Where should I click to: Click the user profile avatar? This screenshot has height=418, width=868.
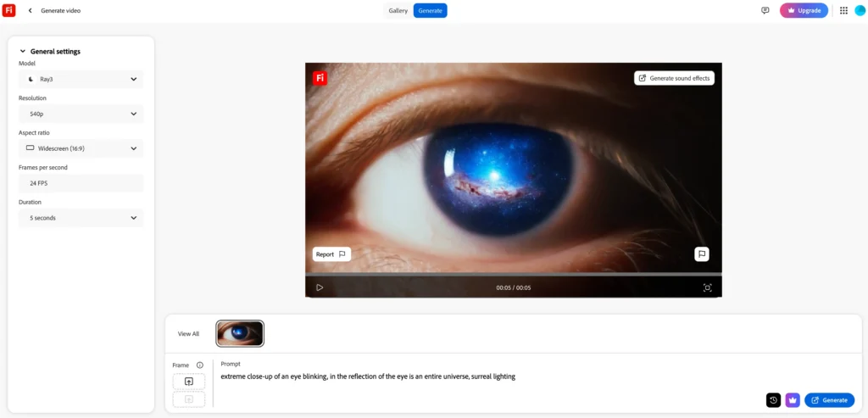[x=860, y=10]
